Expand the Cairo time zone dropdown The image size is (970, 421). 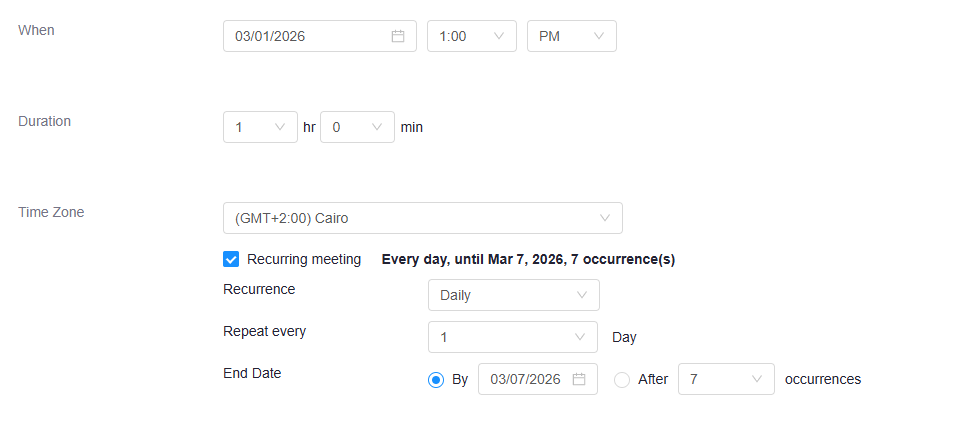click(x=422, y=218)
